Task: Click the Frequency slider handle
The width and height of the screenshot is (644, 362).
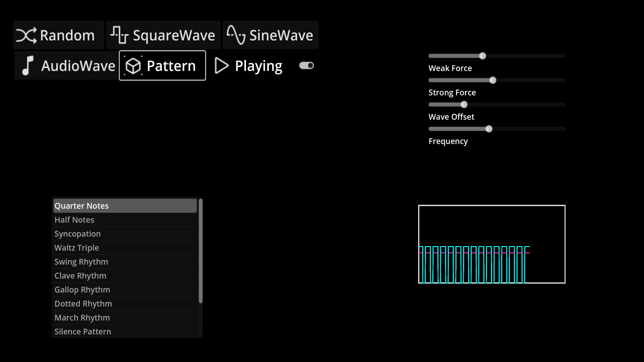Action: (x=489, y=128)
